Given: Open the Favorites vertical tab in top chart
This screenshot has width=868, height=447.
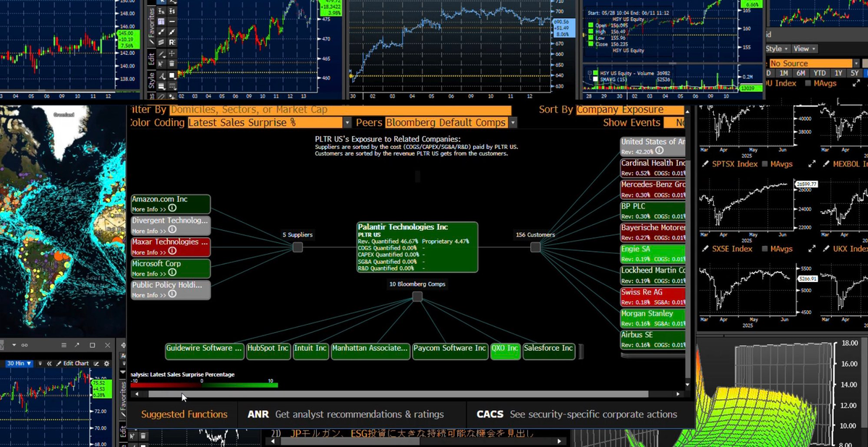Looking at the screenshot, I should pyautogui.click(x=151, y=26).
